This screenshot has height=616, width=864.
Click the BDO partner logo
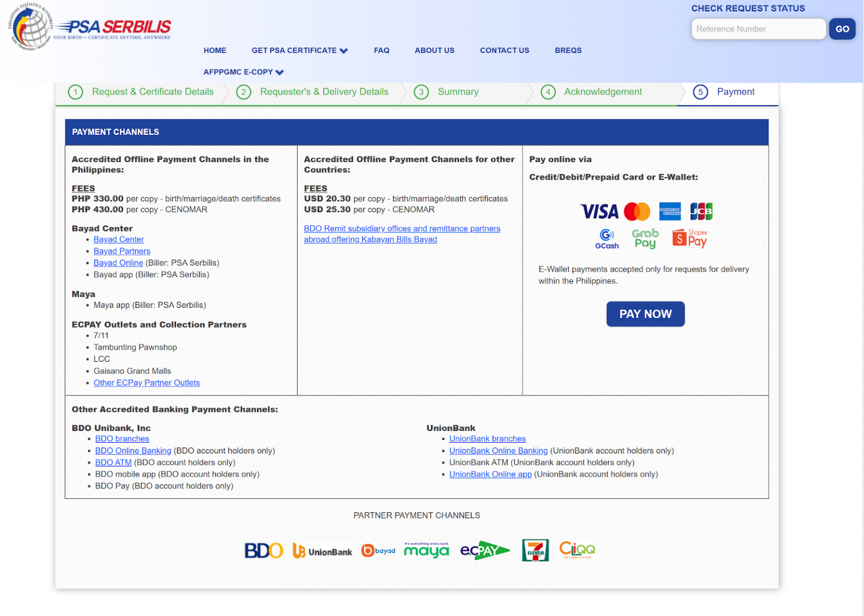263,551
